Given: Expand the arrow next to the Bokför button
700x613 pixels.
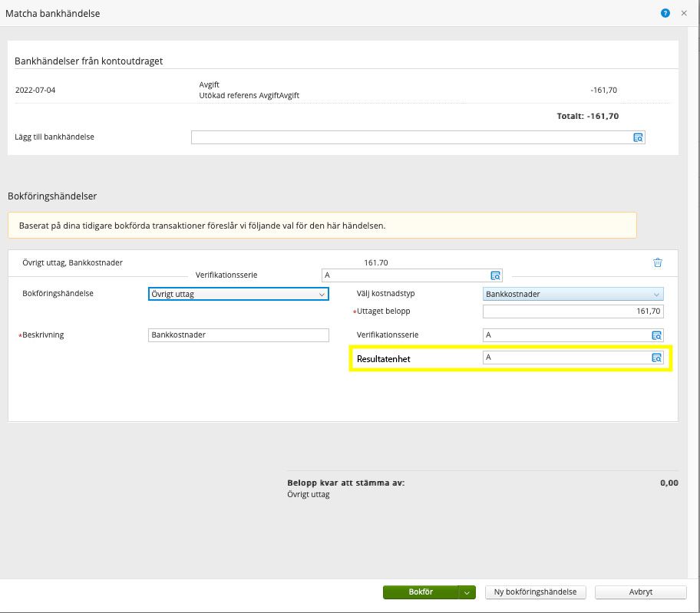Looking at the screenshot, I should (x=467, y=592).
